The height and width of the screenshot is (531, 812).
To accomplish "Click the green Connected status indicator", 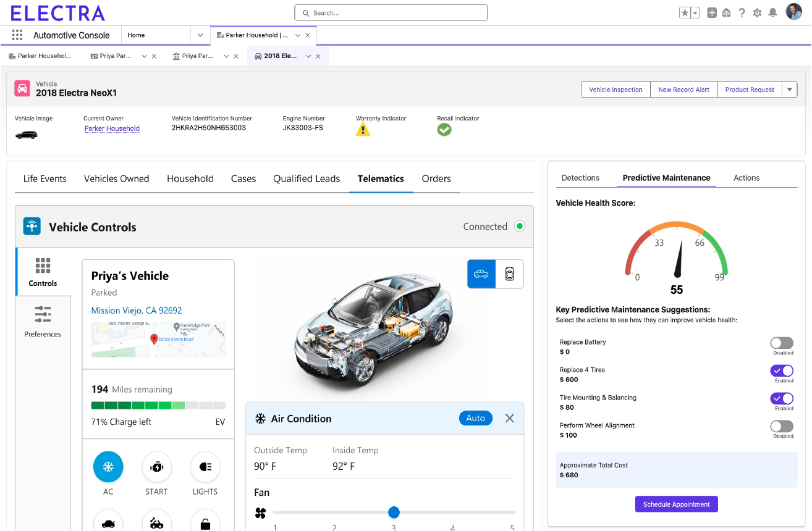I will tap(520, 227).
